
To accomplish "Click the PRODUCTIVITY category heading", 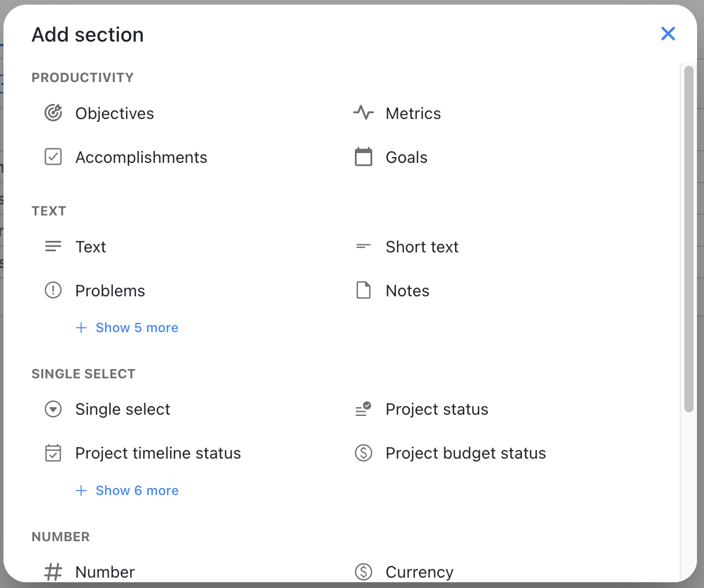I will pos(83,77).
